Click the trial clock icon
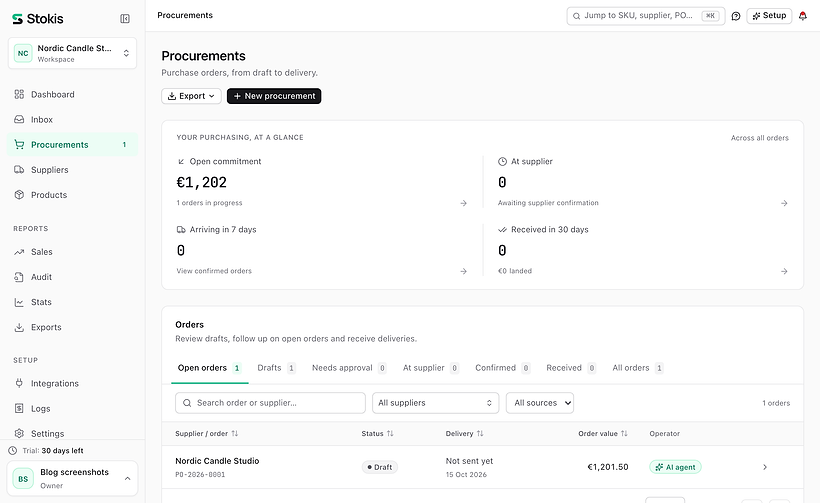The image size is (820, 503). (x=13, y=451)
